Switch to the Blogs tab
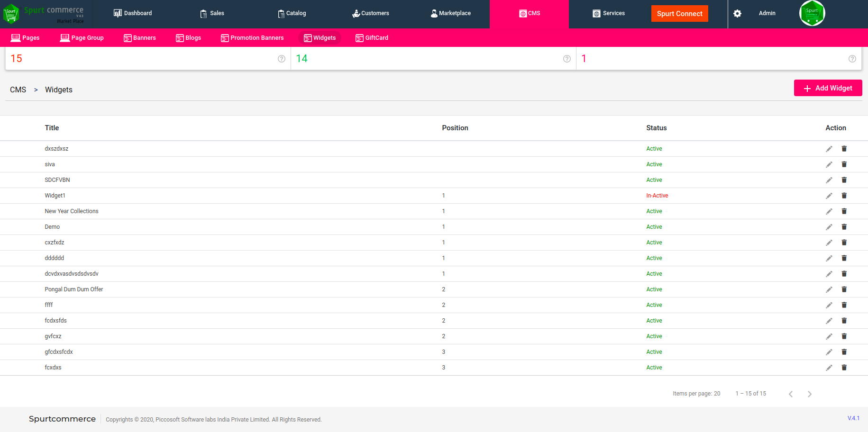This screenshot has height=432, width=868. (188, 38)
